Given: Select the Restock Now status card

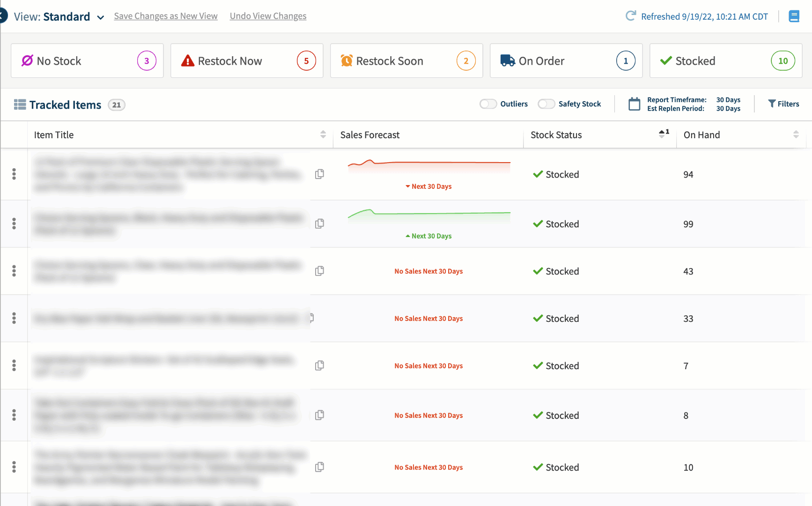Looking at the screenshot, I should point(247,61).
